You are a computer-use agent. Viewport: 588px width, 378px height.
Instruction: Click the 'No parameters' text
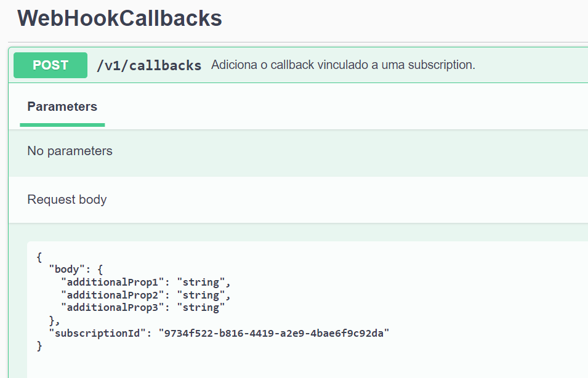click(70, 151)
